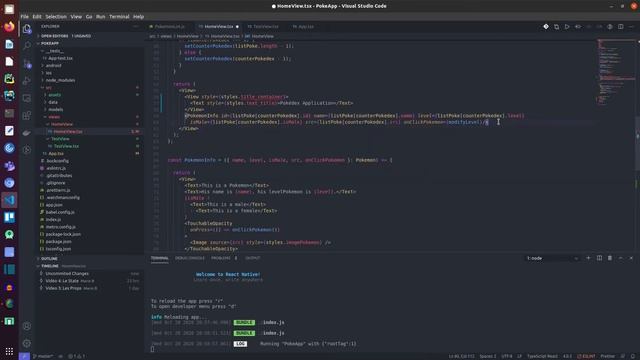Open Explorer views ellipsis menu
Screen dimensions: 640x360
click(136, 26)
